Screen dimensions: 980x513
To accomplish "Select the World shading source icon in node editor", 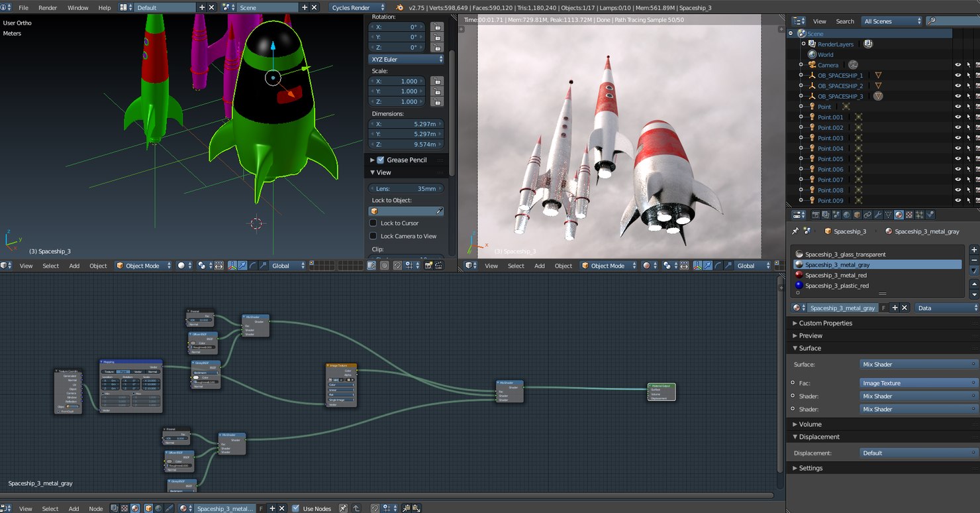I will 159,508.
